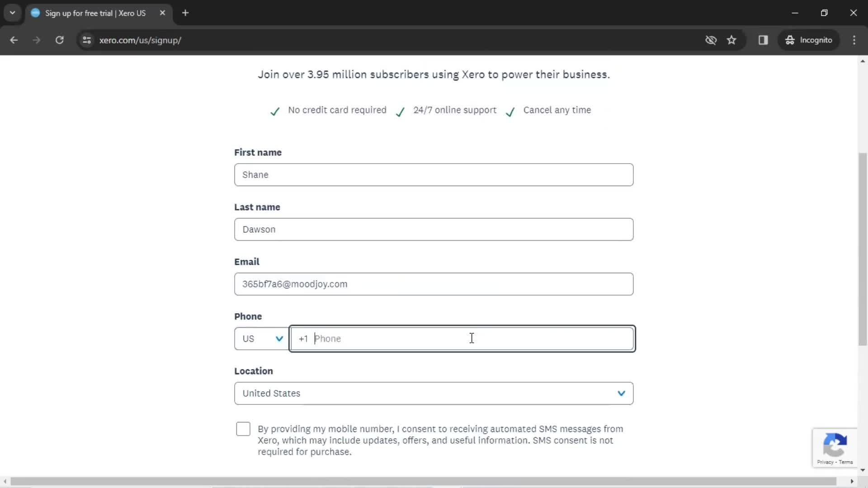Open the Location United States dropdown
The image size is (868, 488).
tap(434, 394)
